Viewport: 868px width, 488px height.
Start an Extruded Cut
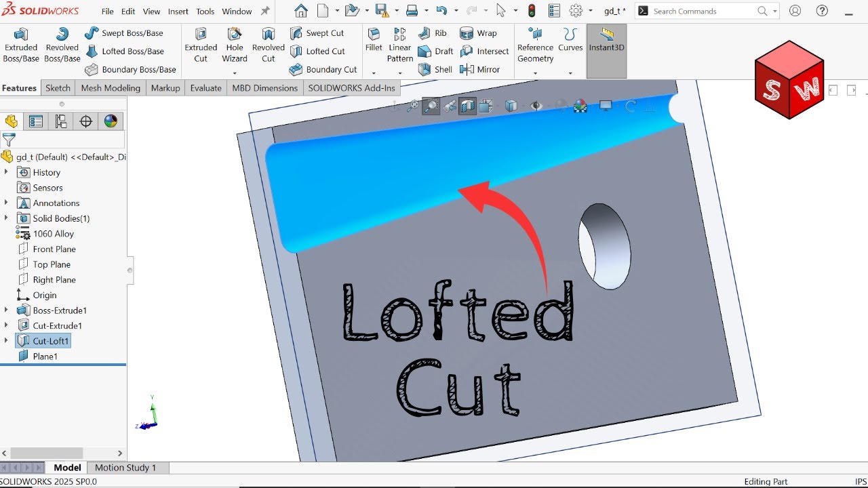tap(201, 45)
